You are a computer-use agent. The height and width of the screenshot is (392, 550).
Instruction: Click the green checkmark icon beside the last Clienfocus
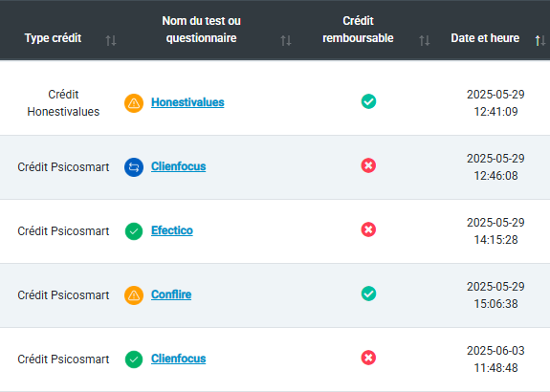134,359
